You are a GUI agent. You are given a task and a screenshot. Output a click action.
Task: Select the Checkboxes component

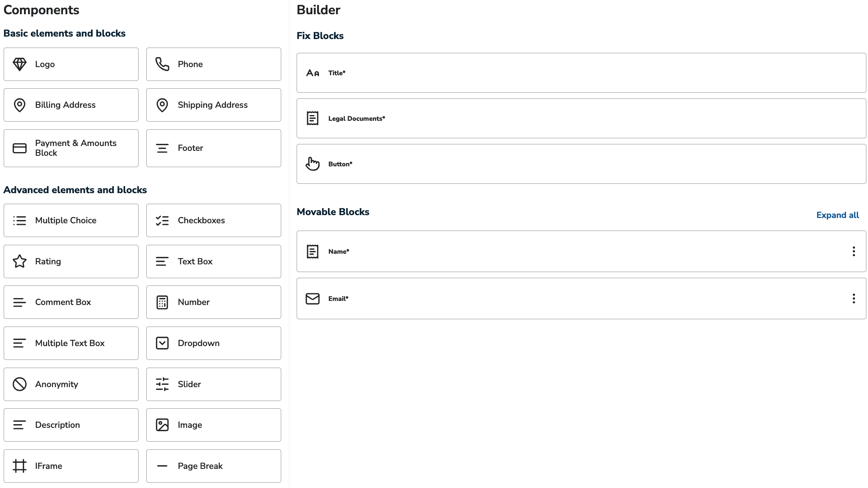tap(213, 220)
